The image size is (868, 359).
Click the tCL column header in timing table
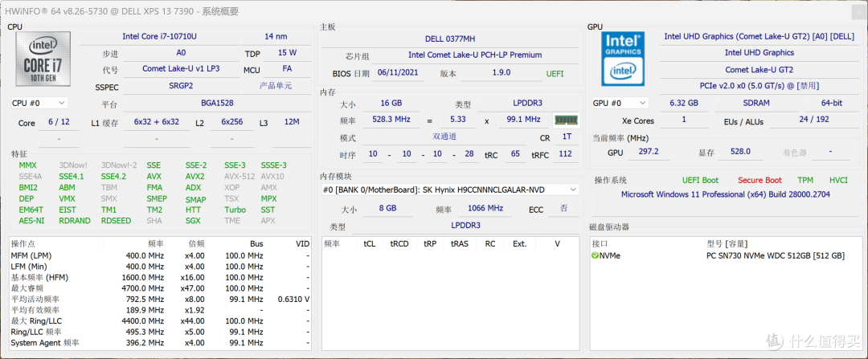point(369,243)
